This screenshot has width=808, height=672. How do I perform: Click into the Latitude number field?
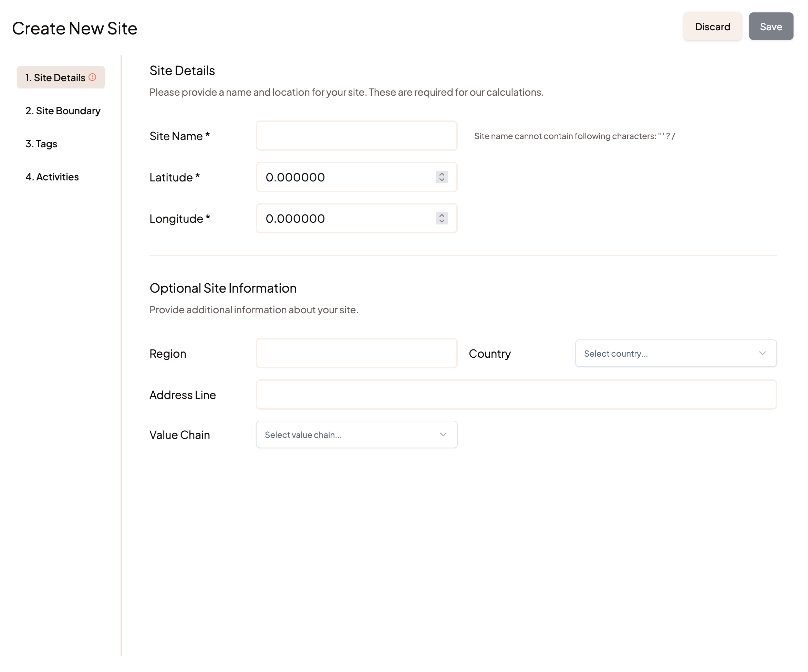point(346,177)
